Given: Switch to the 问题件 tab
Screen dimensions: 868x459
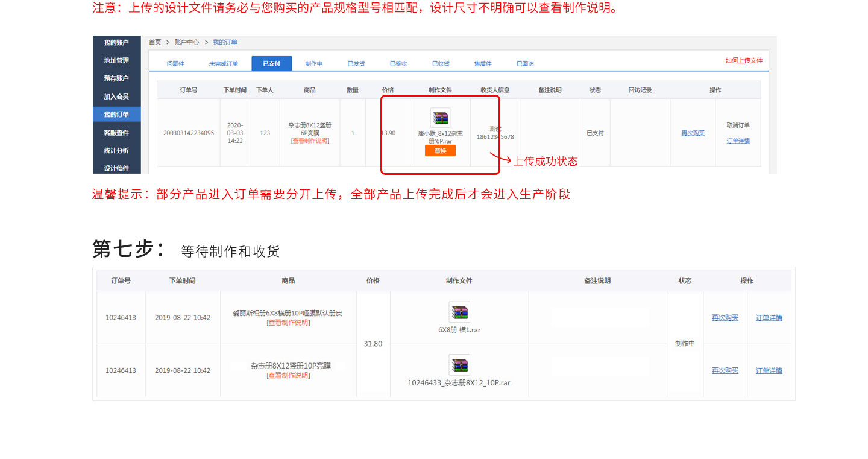Looking at the screenshot, I should coord(175,63).
